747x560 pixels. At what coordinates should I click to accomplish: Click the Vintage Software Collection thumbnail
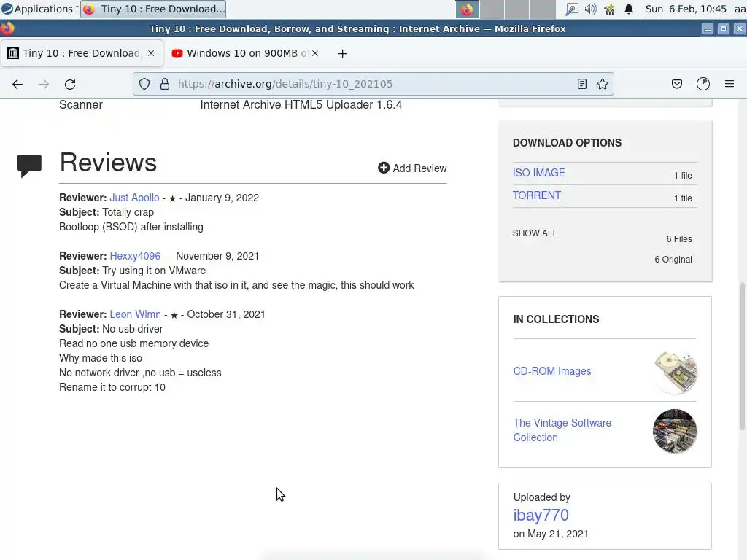tap(675, 431)
